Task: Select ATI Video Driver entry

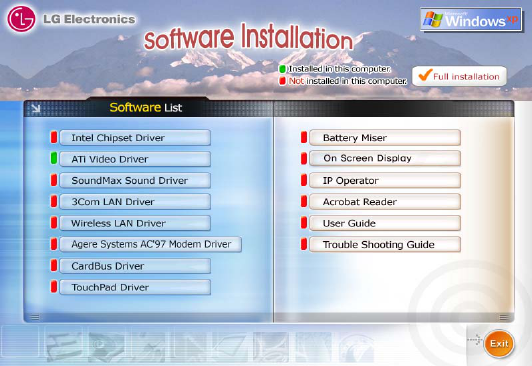Action: tap(135, 159)
